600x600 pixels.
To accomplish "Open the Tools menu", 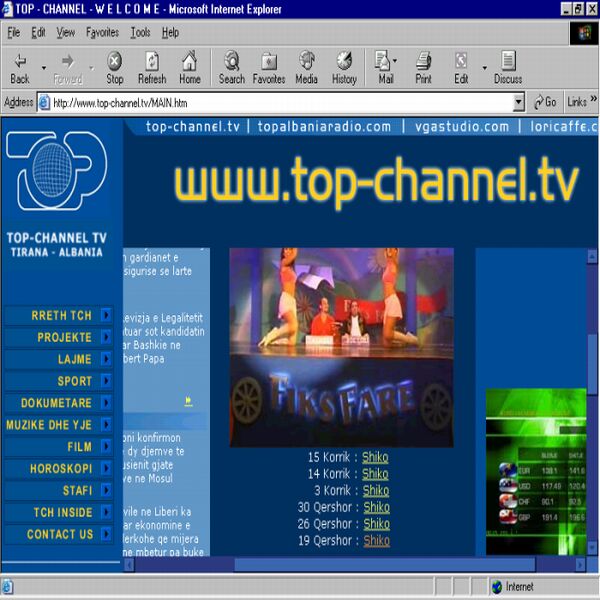I will [x=140, y=33].
